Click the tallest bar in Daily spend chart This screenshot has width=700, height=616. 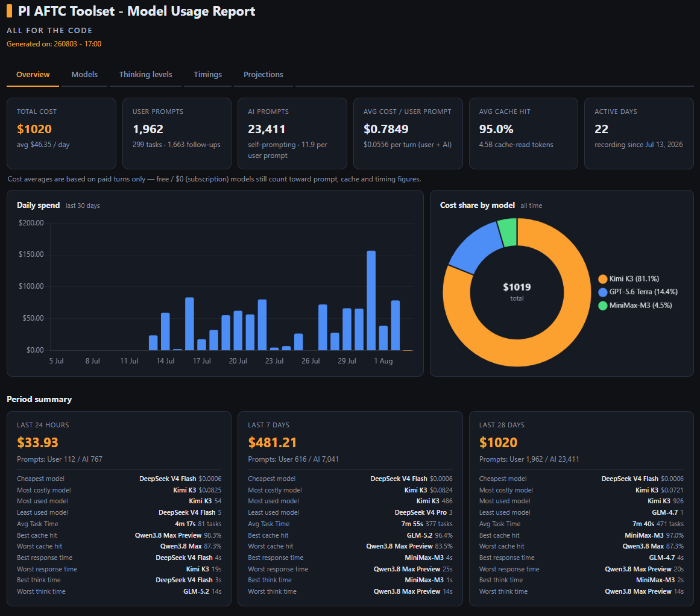click(371, 300)
